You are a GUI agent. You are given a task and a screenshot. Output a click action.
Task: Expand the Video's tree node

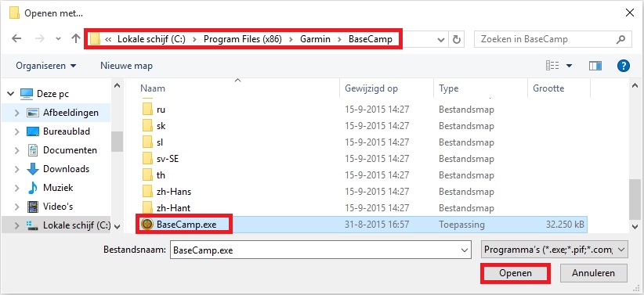coord(16,207)
